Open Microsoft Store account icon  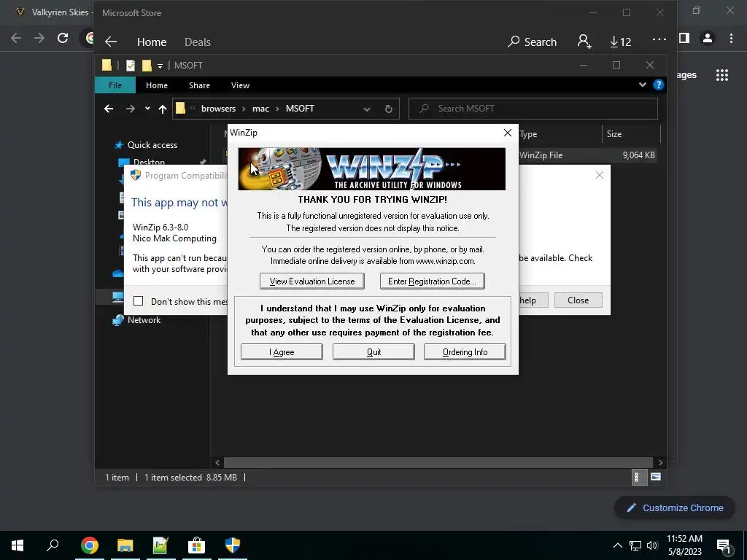click(584, 42)
